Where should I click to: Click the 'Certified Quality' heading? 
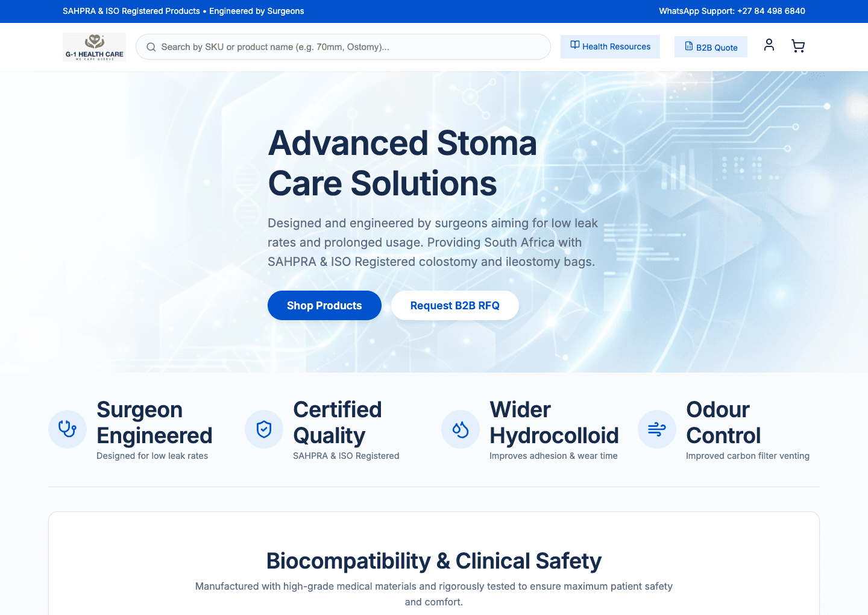pyautogui.click(x=338, y=422)
